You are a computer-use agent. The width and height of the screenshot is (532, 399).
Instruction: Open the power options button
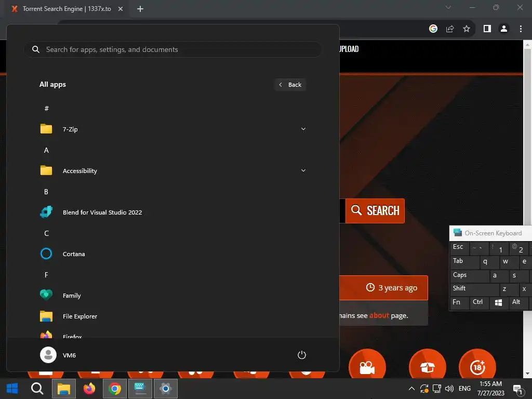click(302, 355)
